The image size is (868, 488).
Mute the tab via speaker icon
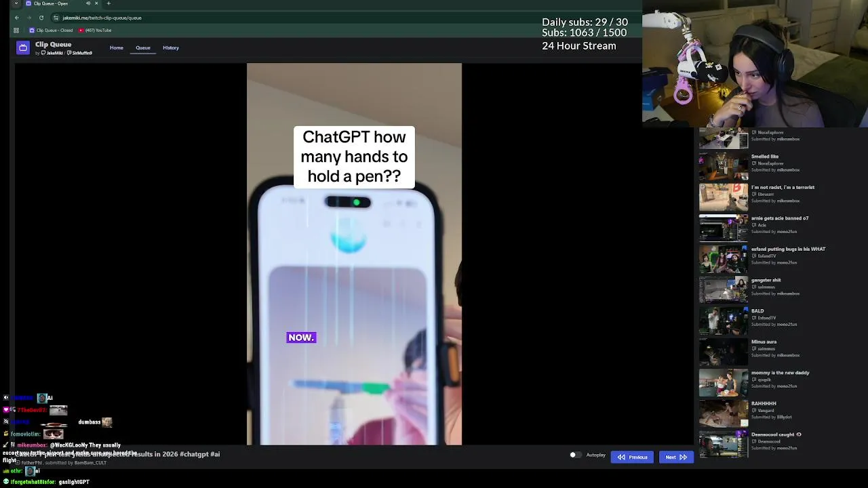coord(88,3)
